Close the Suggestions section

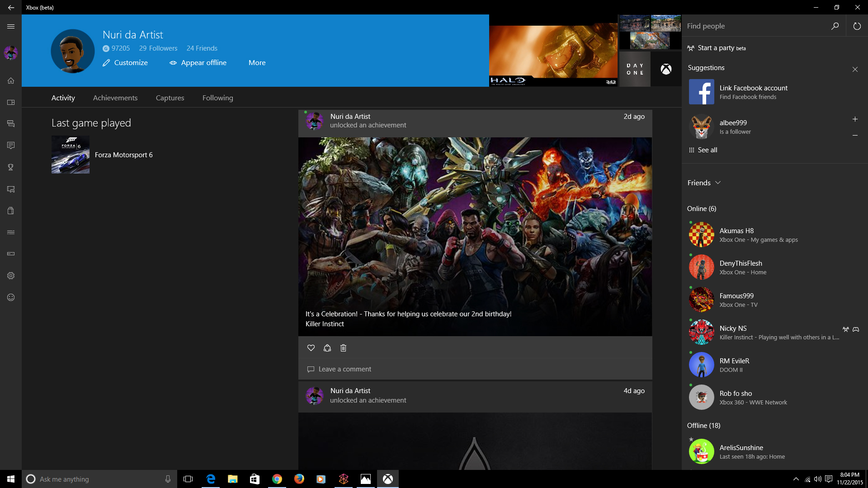[855, 69]
